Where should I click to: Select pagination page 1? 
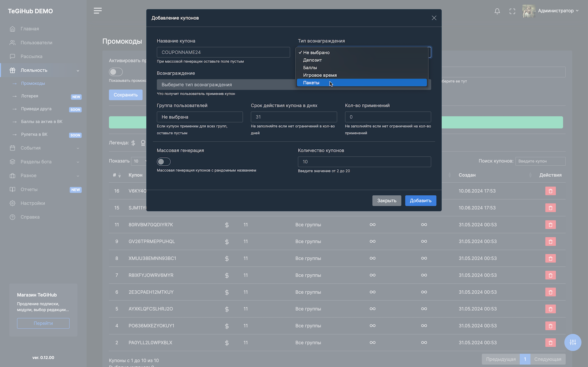(525, 359)
